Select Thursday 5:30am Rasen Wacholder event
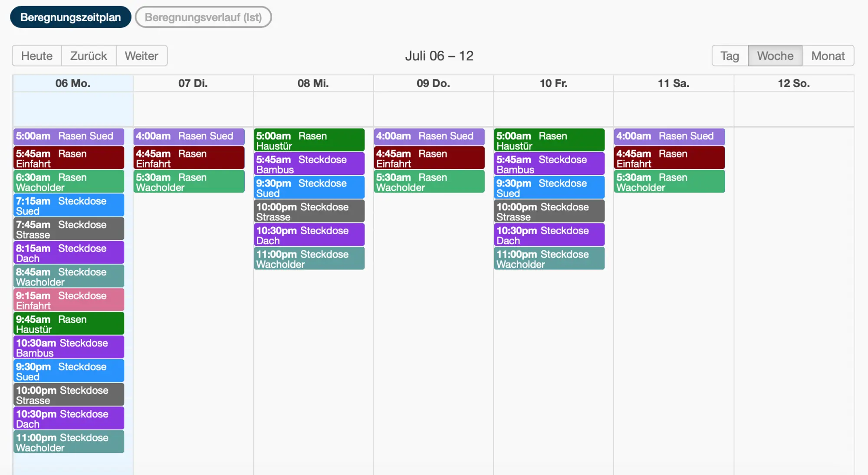Screen dimensions: 868x475 [429, 182]
